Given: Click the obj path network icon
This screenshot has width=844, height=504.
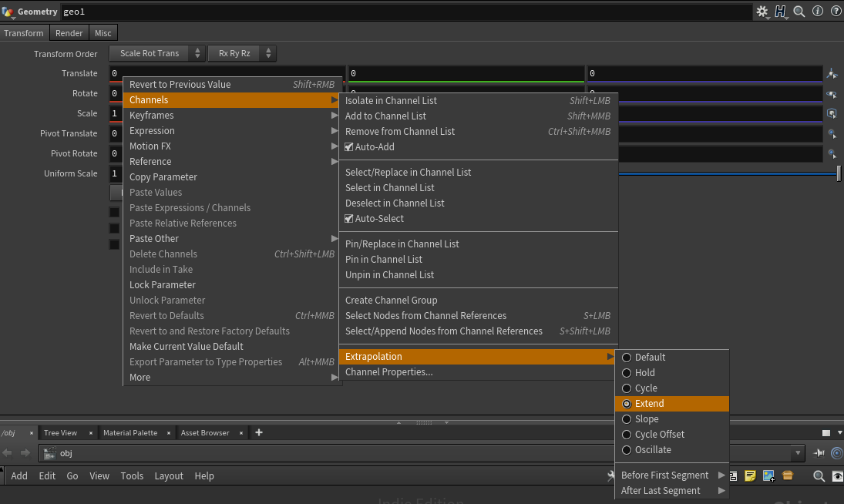Looking at the screenshot, I should (49, 453).
